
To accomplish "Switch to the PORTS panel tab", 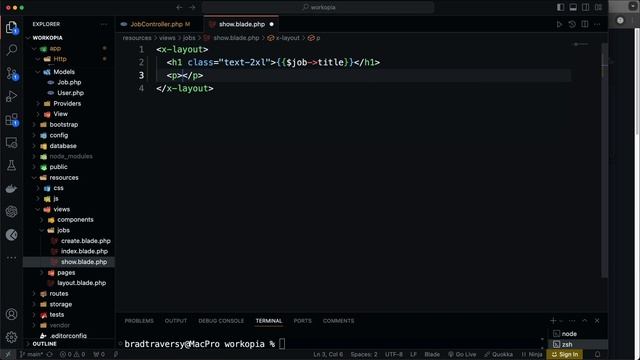I will 302,321.
